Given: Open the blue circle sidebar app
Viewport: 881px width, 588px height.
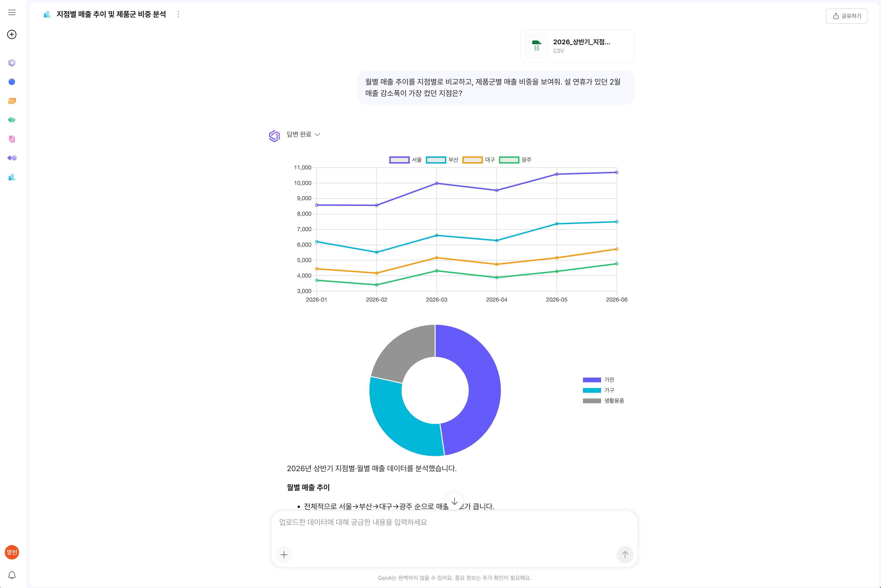Looking at the screenshot, I should click(12, 82).
